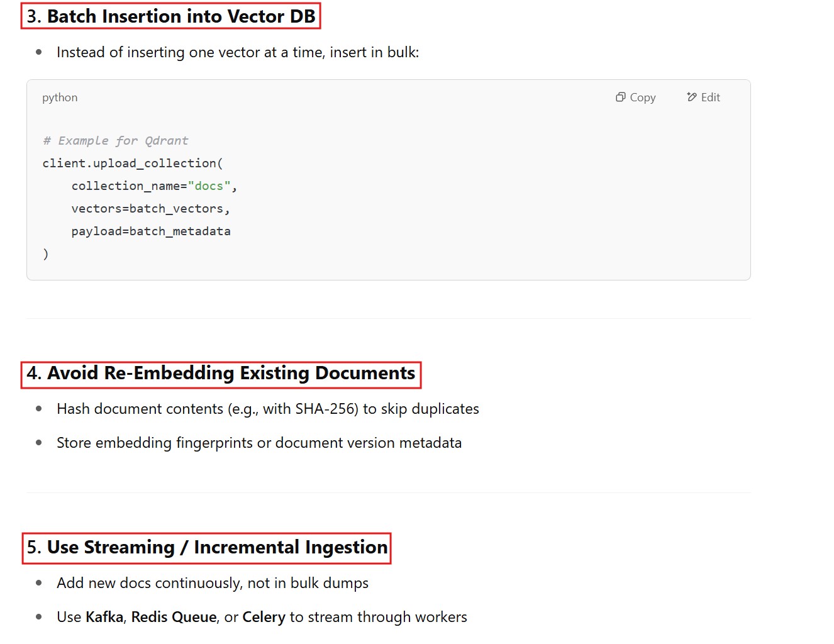834x644 pixels.
Task: Click the Instead of inserting one vector bullet
Action: [237, 53]
